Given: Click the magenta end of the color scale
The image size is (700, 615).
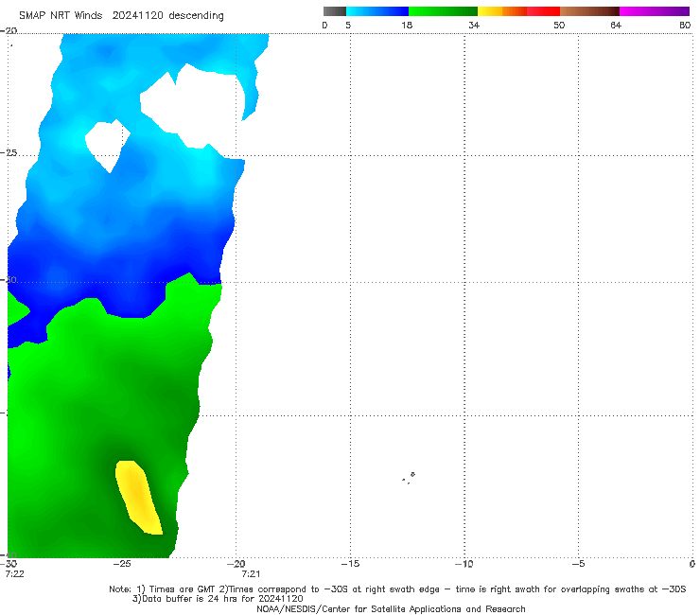Looking at the screenshot, I should click(x=655, y=11).
